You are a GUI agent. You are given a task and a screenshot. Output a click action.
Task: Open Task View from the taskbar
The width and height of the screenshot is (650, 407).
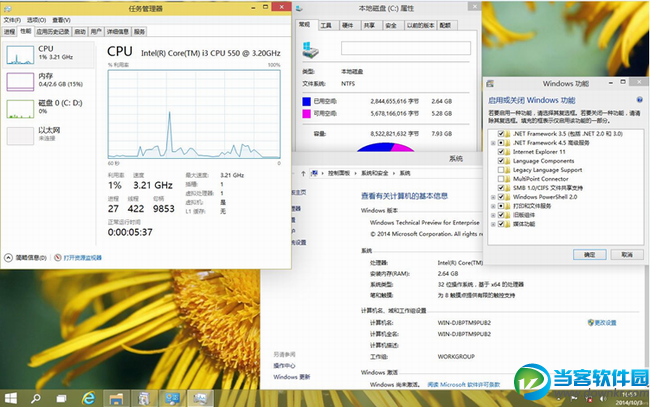pos(62,399)
